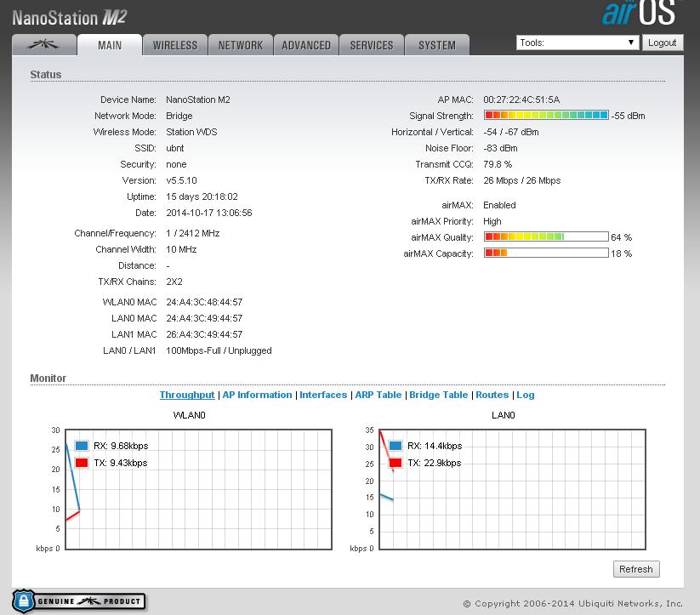
Task: Click the Network Mode value Bridge
Action: (x=179, y=116)
